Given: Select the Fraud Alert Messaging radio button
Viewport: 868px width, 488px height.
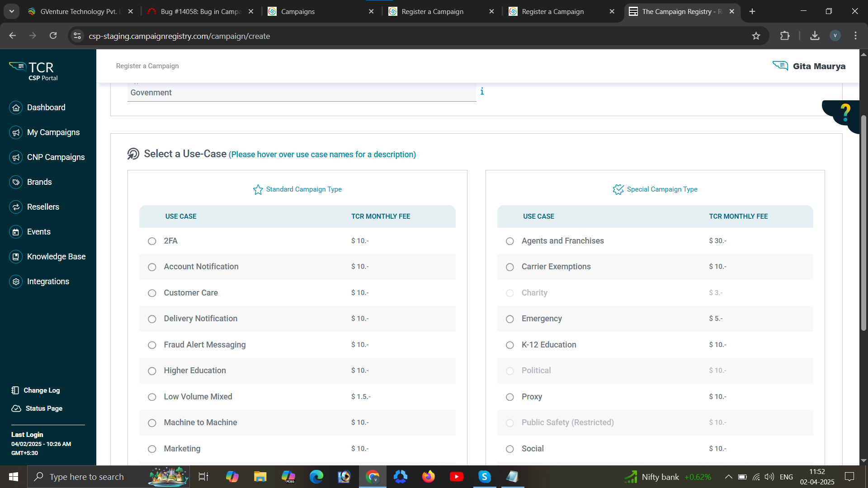Looking at the screenshot, I should click(152, 345).
